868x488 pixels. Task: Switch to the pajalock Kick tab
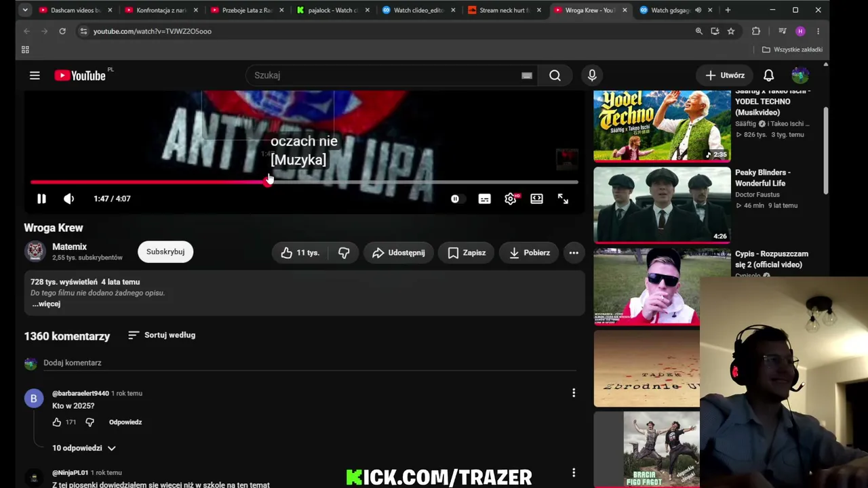(x=333, y=10)
